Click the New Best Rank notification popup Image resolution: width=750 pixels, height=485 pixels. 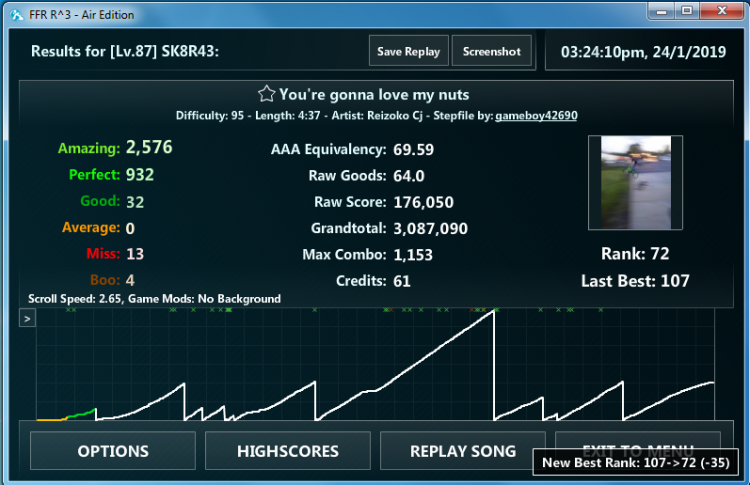coord(636,463)
